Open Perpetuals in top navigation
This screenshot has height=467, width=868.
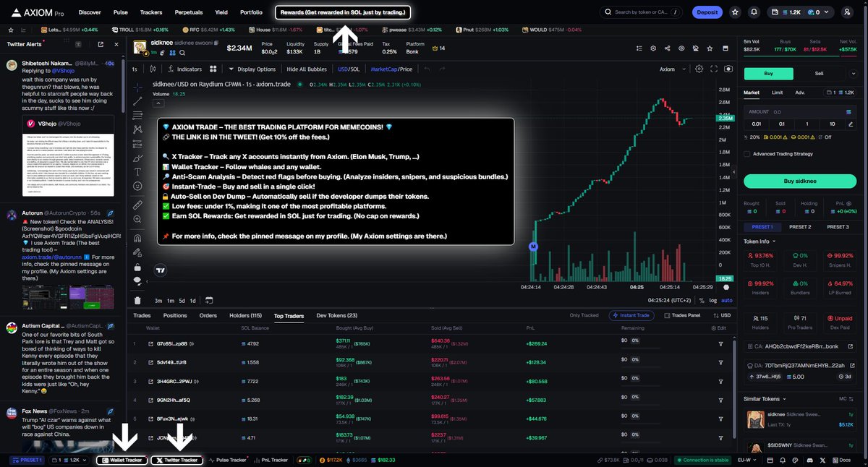pos(189,12)
